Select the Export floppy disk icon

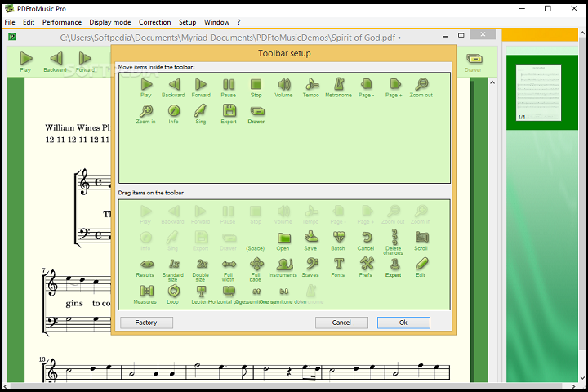coord(229,111)
